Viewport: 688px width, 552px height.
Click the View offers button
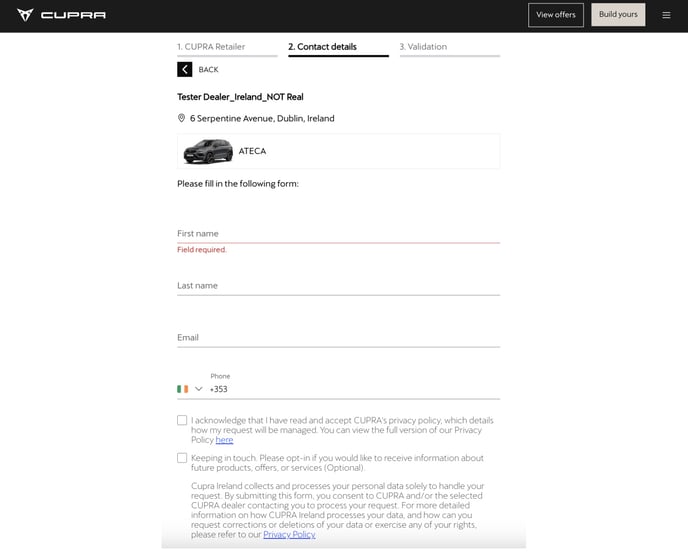(x=556, y=15)
